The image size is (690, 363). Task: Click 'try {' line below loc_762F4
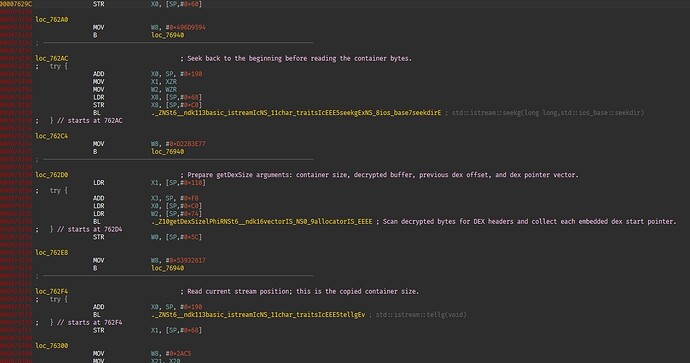[x=59, y=299]
